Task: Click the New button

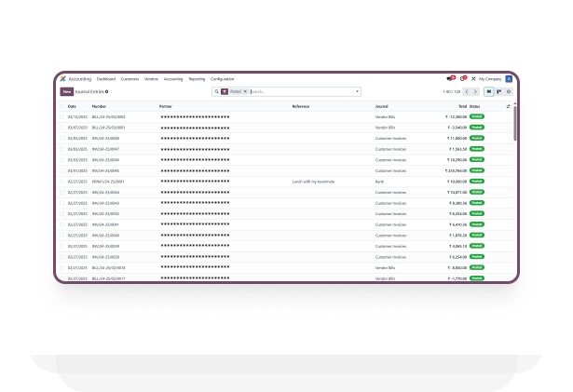Action: [66, 92]
